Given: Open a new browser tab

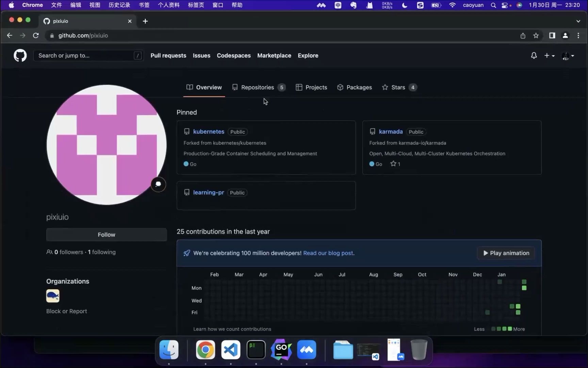Looking at the screenshot, I should click(x=145, y=21).
